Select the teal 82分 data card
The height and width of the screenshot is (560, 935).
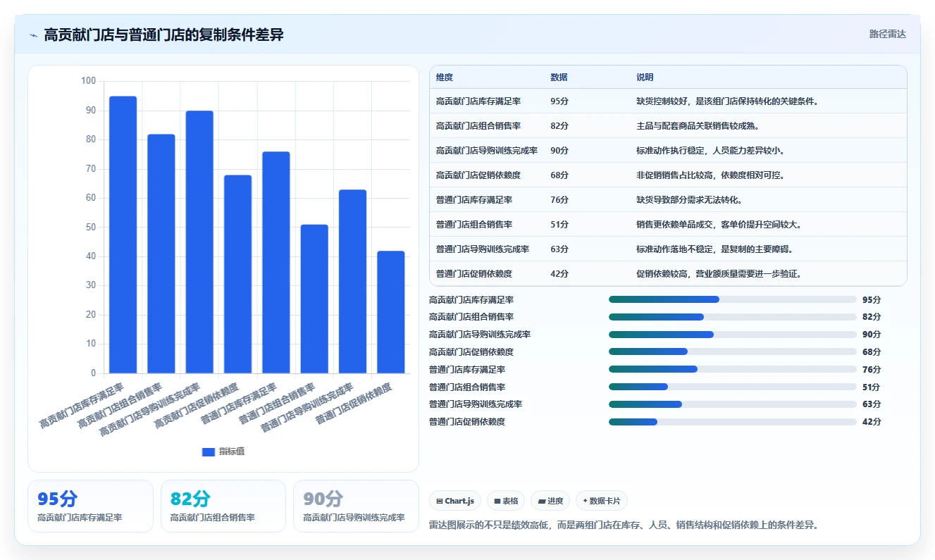(x=223, y=506)
